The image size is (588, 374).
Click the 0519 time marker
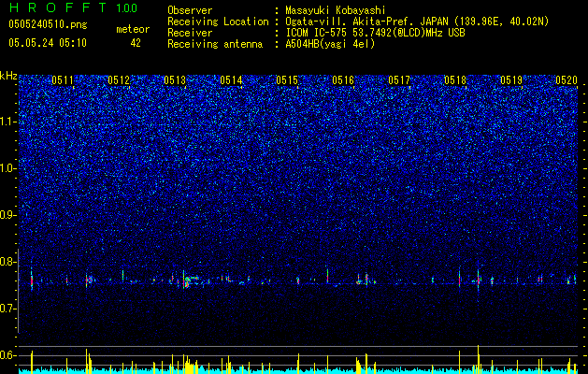tap(511, 80)
